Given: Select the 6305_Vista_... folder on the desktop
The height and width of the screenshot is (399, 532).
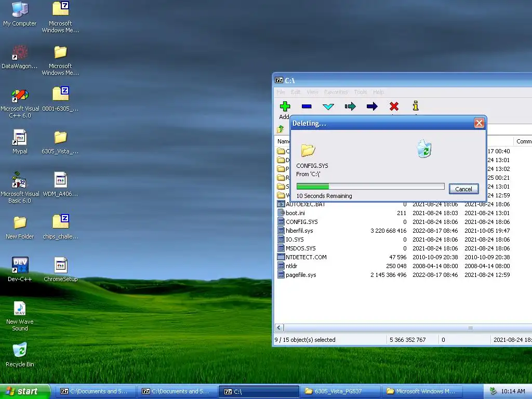Looking at the screenshot, I should [x=60, y=142].
